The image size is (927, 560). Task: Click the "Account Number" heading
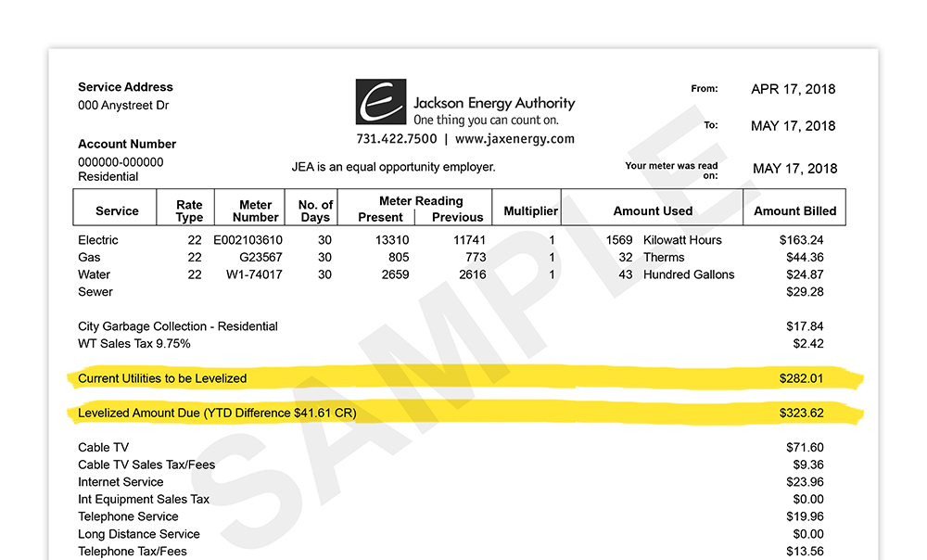click(127, 144)
